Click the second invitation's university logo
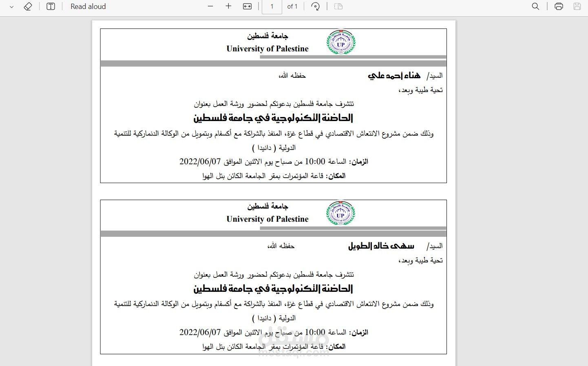This screenshot has height=366, width=588. 341,213
